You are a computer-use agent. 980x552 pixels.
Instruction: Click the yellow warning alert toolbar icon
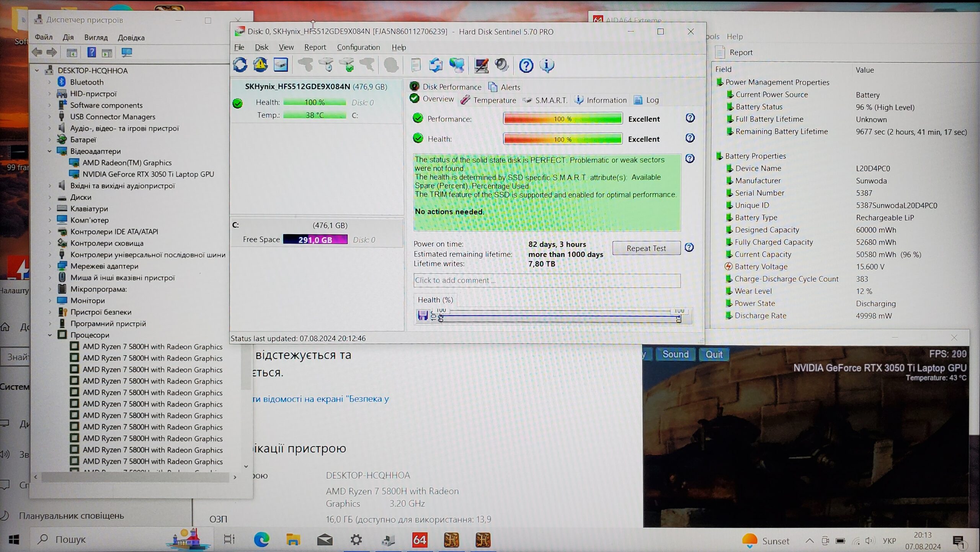point(260,65)
